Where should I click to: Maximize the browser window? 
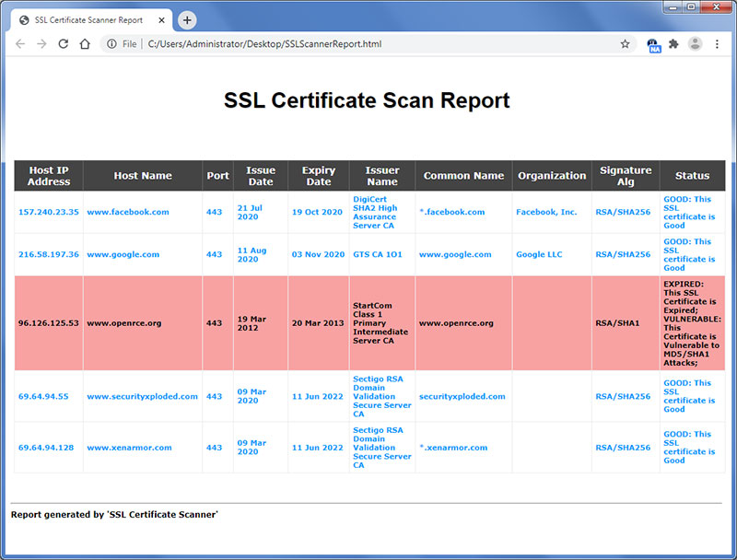[691, 7]
